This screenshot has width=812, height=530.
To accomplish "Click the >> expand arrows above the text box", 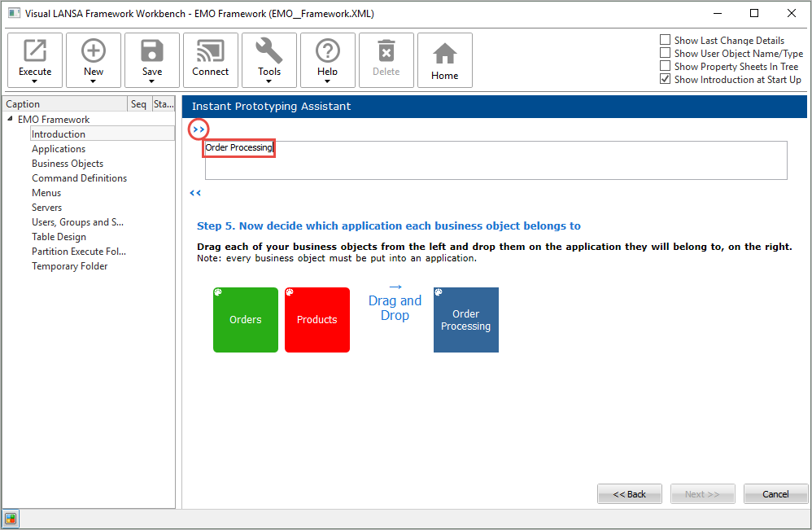I will click(x=199, y=129).
